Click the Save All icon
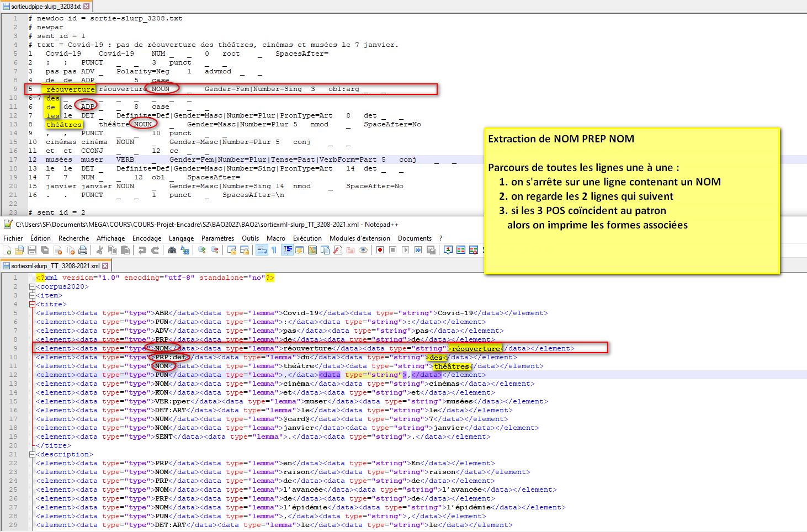This screenshot has height=532, width=807. (45, 250)
